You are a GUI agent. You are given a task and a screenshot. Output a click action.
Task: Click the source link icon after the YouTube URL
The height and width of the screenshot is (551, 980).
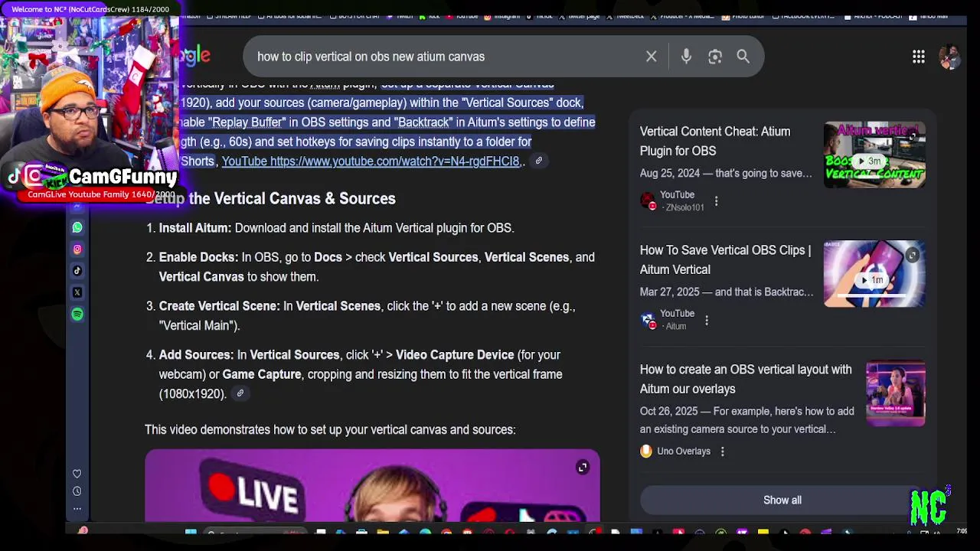(x=538, y=161)
